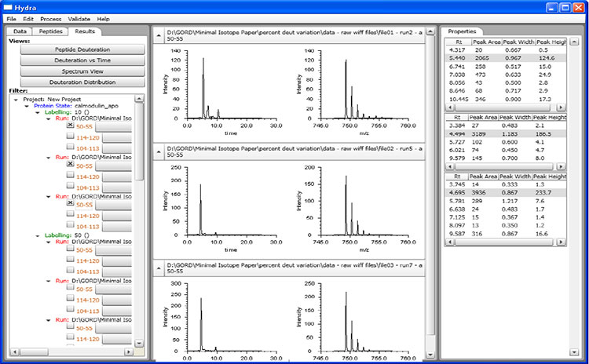Collapse the first Run under Labelling: 10
Viewport: 589px width, 364px height.
coord(49,118)
